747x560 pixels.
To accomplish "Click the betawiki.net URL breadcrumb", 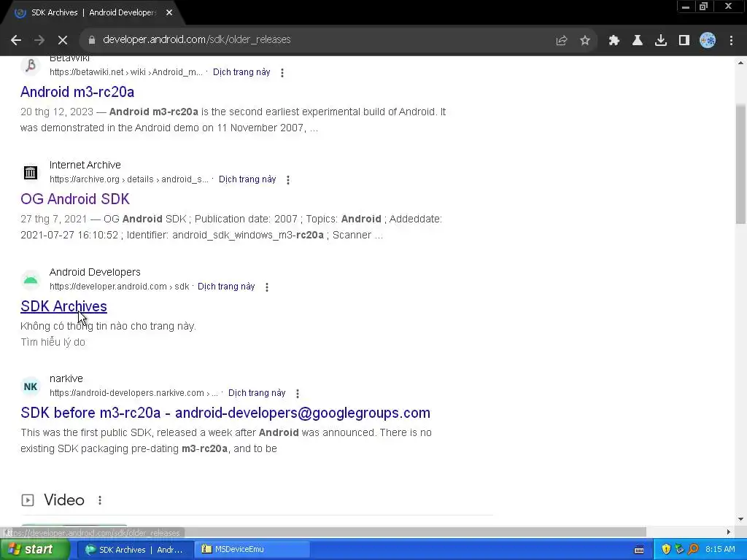I will coord(126,72).
